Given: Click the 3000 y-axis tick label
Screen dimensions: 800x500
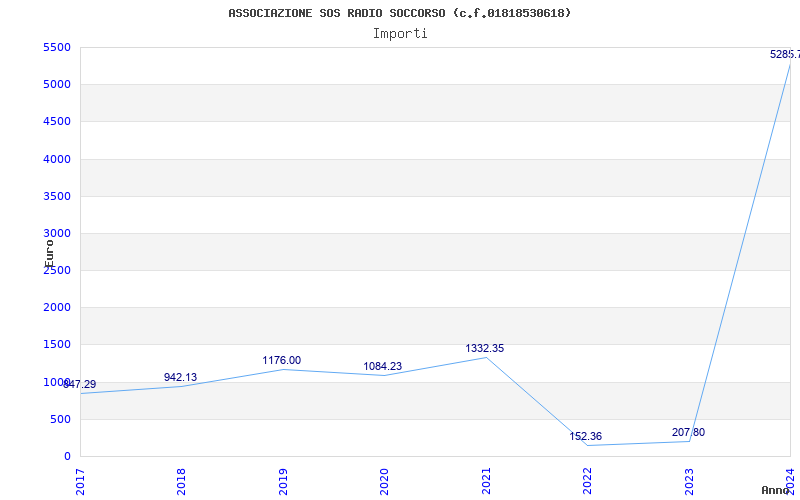Looking at the screenshot, I should point(57,234).
